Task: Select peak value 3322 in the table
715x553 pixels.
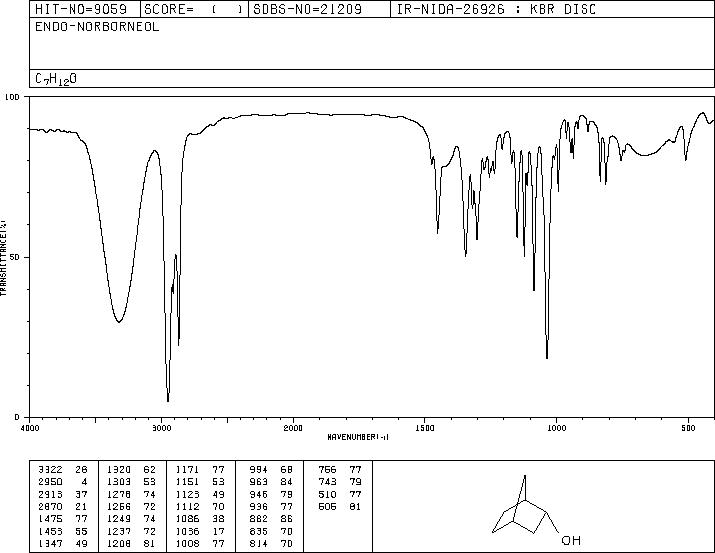Action: point(51,470)
